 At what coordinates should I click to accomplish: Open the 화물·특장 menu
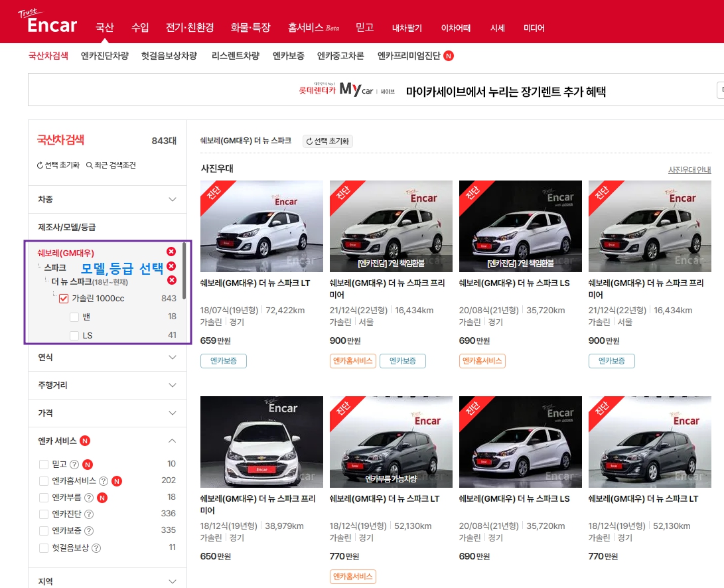(x=250, y=27)
